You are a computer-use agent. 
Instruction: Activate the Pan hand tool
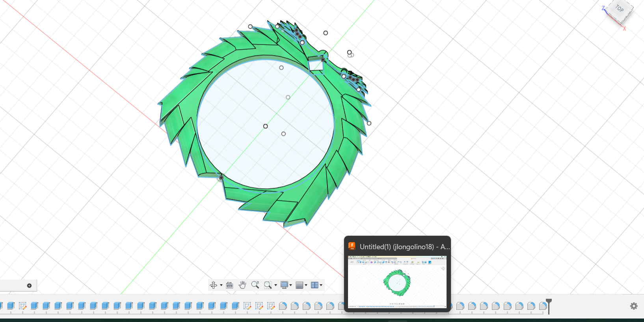point(242,285)
